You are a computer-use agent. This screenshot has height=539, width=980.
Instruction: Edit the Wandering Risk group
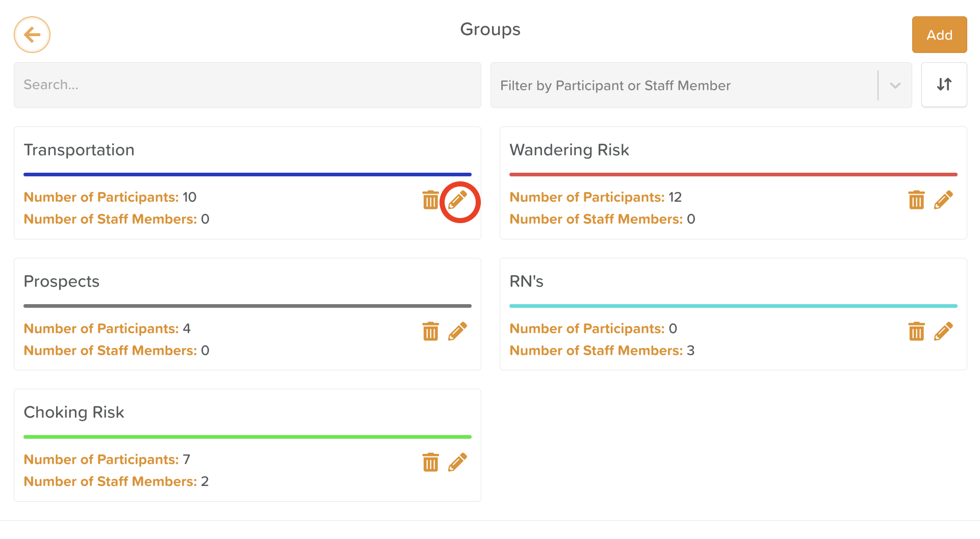pyautogui.click(x=943, y=200)
